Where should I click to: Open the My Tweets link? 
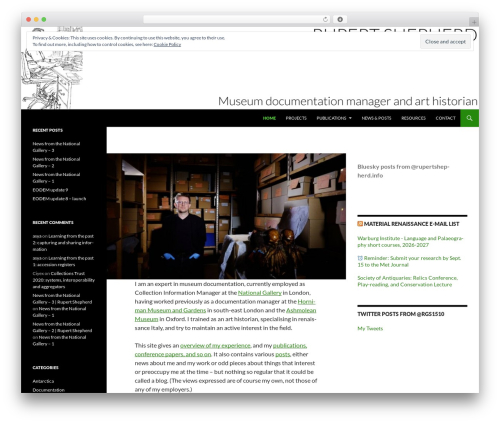tap(370, 328)
